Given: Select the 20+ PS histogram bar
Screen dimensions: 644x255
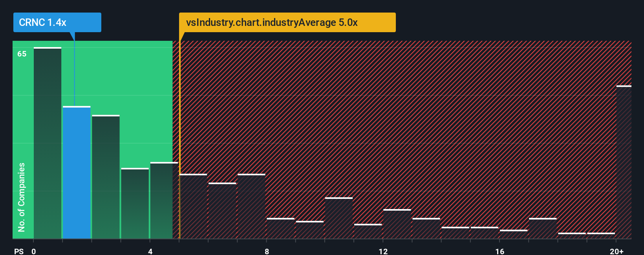Looking at the screenshot, I should [x=624, y=162].
